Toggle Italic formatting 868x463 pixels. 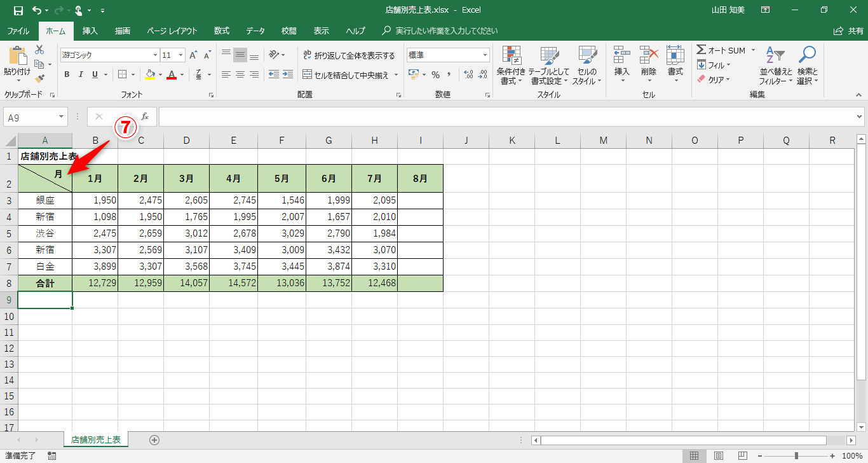click(81, 74)
